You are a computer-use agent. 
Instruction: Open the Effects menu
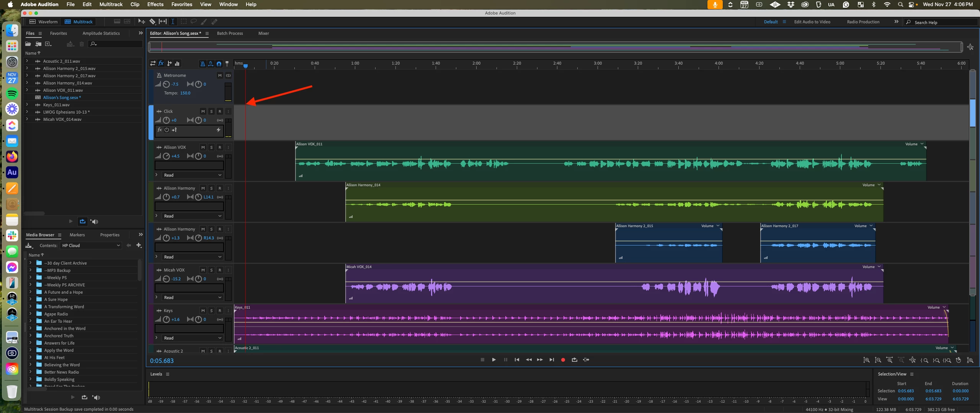[155, 4]
